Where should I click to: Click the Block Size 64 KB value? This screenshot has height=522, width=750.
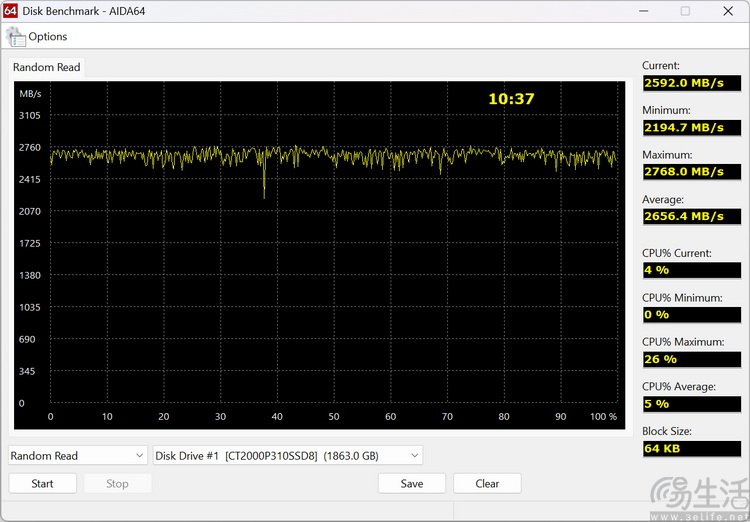pos(692,448)
